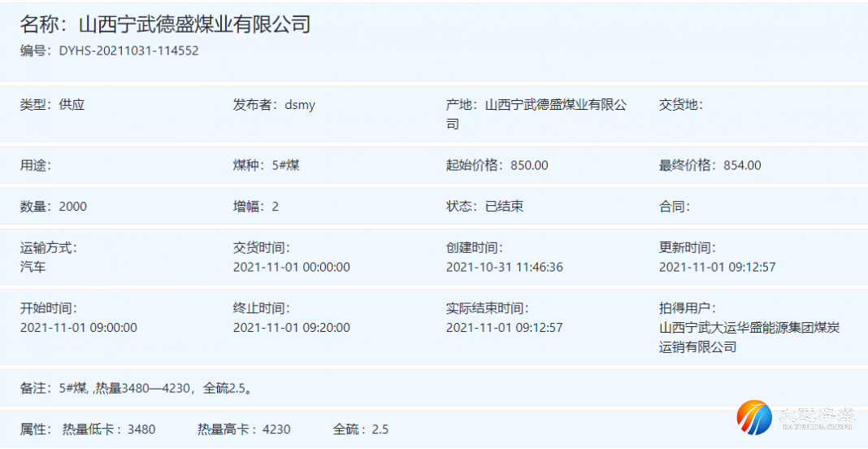Click the orange-blue logo icon at bottom right
Screen dimensions: 868x449
[754, 417]
